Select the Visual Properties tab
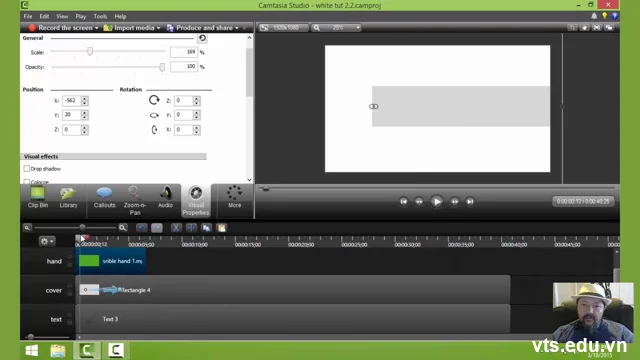This screenshot has height=360, width=640. click(196, 200)
